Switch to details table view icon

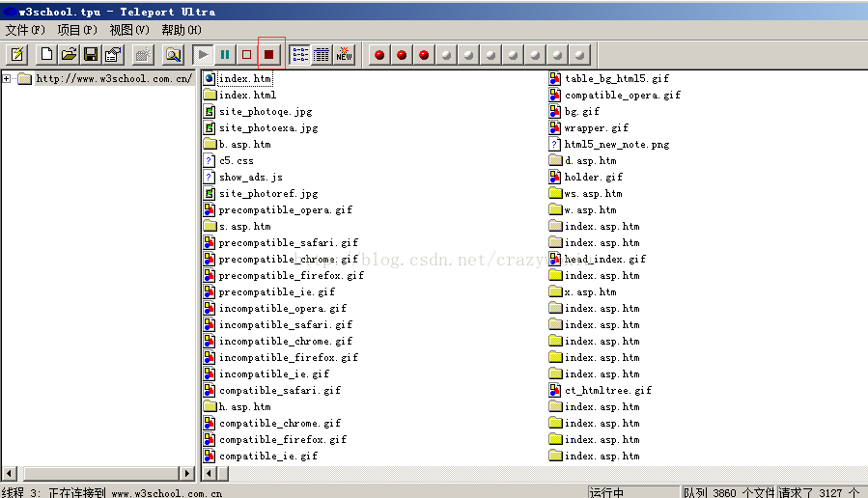pyautogui.click(x=322, y=54)
